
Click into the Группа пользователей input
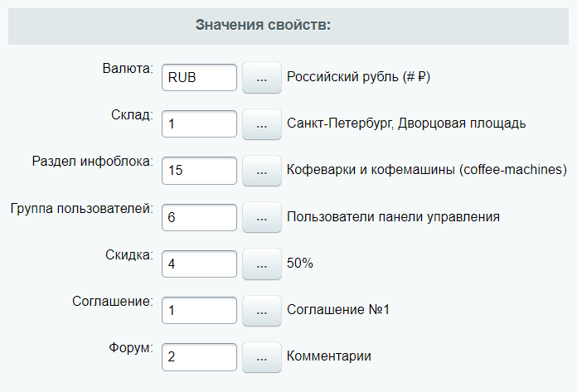coord(200,217)
